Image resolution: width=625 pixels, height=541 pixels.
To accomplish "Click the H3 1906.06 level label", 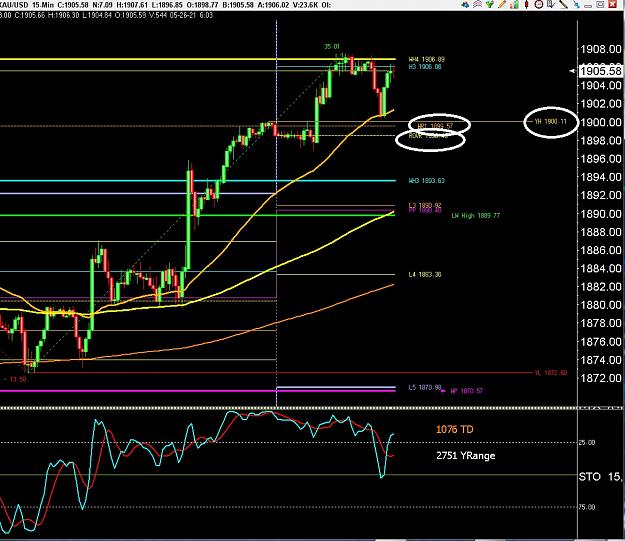I will click(x=425, y=67).
